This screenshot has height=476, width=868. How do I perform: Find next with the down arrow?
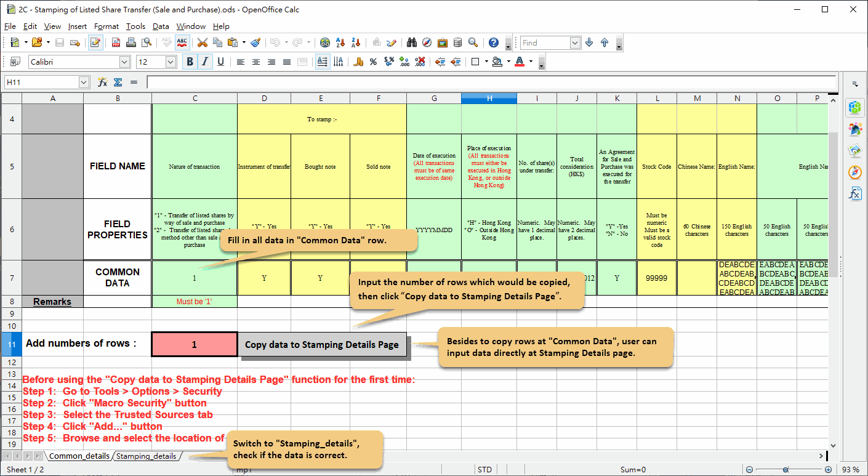click(589, 42)
